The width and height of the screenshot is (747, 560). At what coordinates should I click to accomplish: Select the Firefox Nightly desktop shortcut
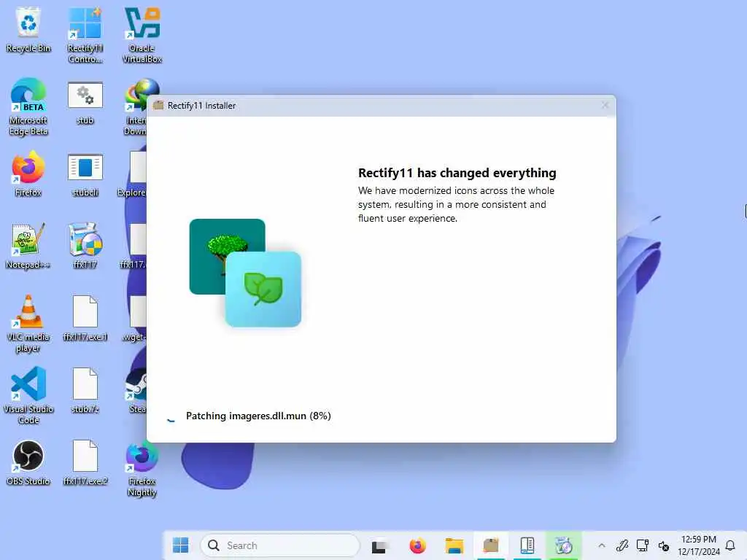[x=142, y=469]
